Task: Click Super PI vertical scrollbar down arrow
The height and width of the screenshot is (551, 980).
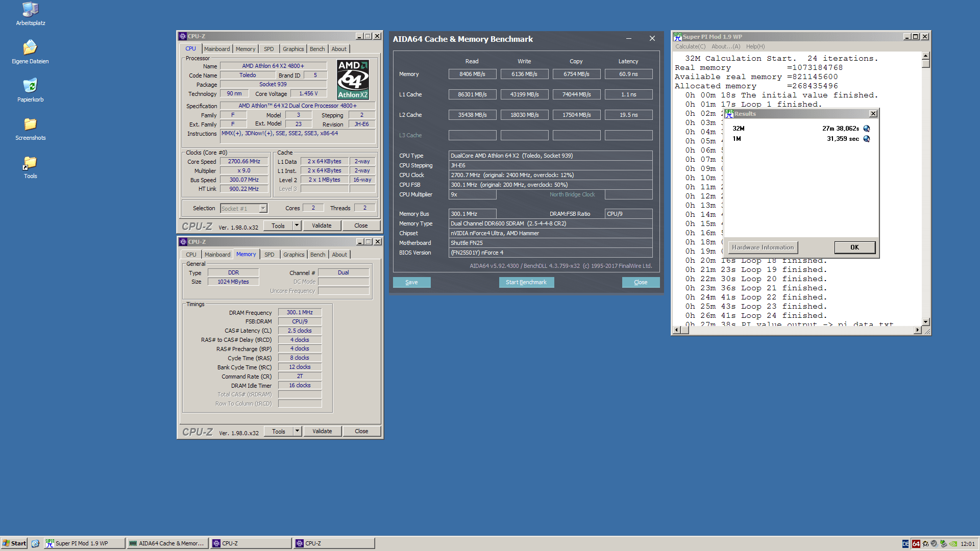Action: [x=926, y=321]
